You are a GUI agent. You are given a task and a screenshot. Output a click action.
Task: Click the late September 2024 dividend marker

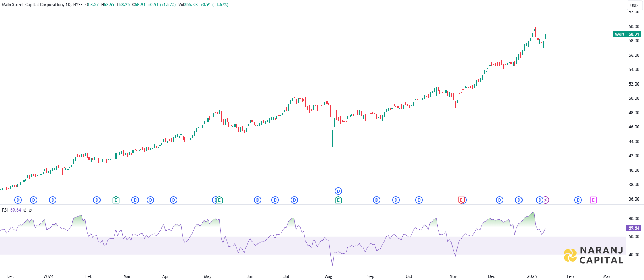pyautogui.click(x=396, y=200)
